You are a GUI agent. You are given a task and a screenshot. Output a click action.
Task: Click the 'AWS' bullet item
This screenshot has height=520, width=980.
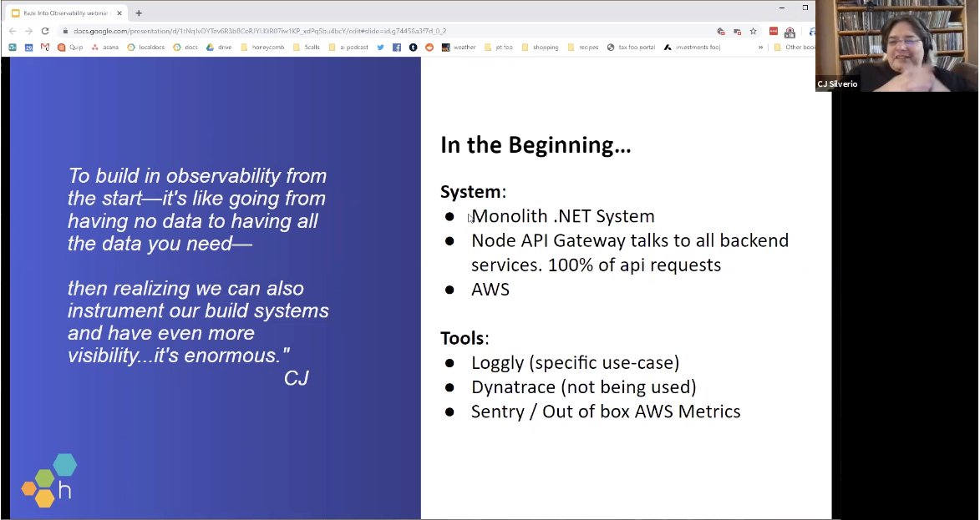pos(490,289)
